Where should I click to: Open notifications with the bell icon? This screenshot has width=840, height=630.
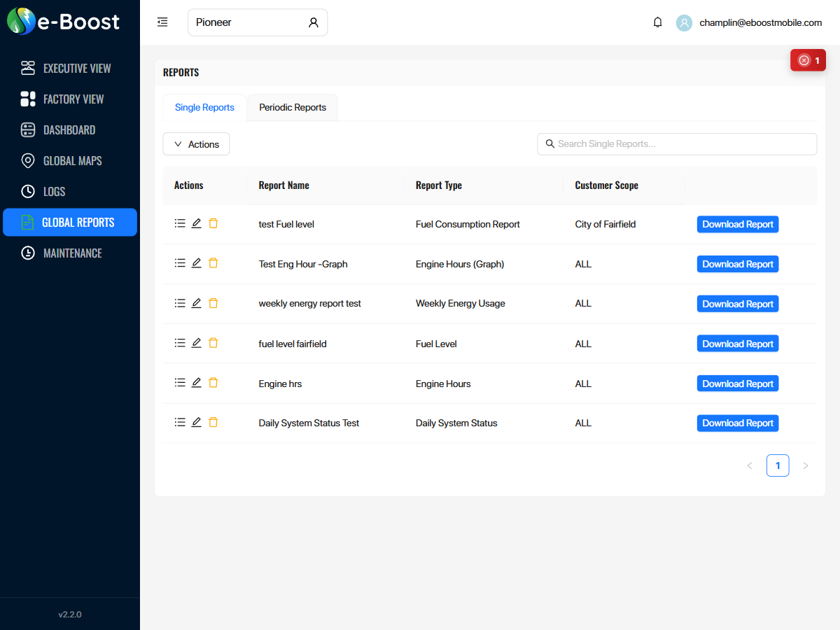click(657, 22)
